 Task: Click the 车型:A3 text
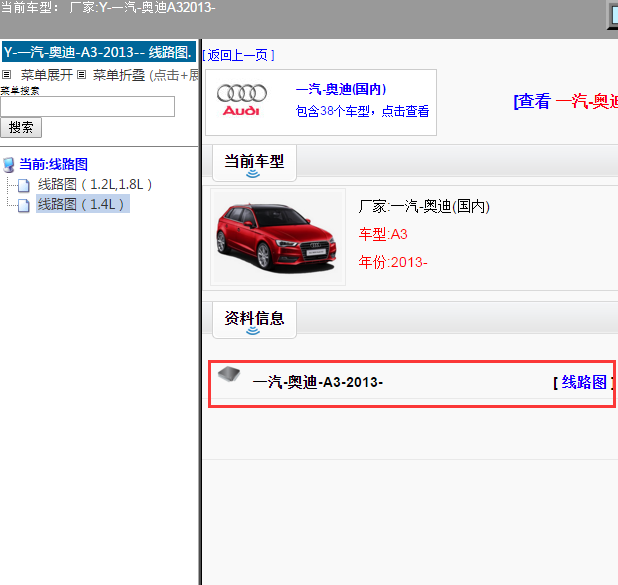coord(383,234)
